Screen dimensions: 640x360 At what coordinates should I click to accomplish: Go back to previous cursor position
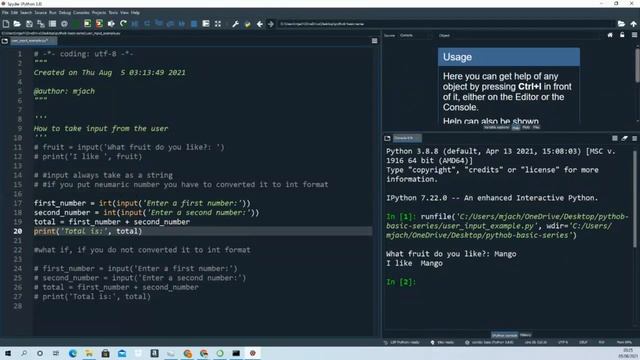point(260,24)
